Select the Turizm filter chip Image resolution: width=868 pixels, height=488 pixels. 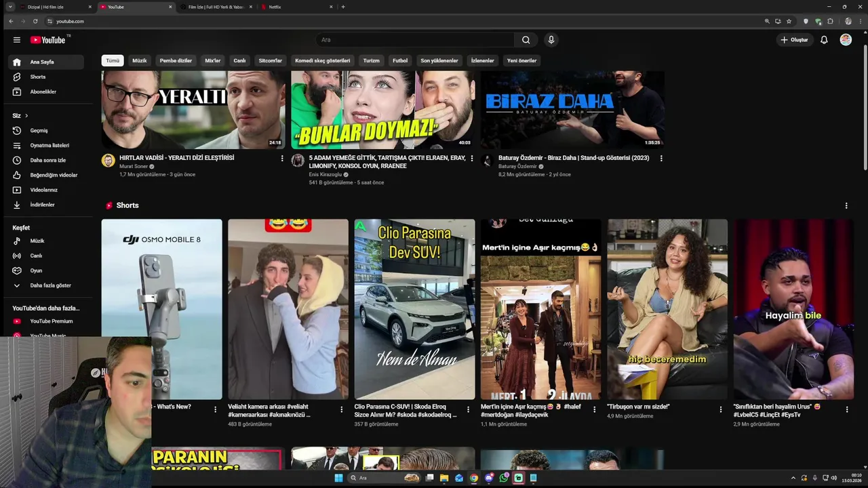tap(372, 60)
